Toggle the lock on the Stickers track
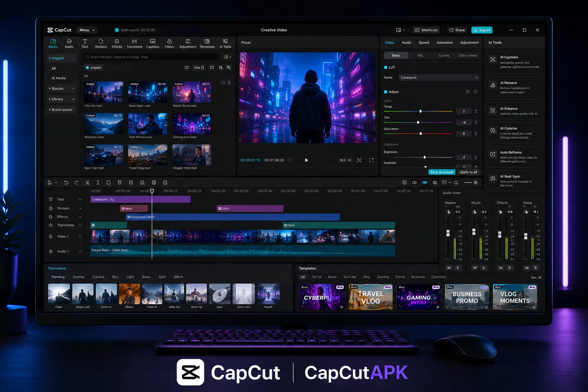The width and height of the screenshot is (588, 392). tap(51, 208)
